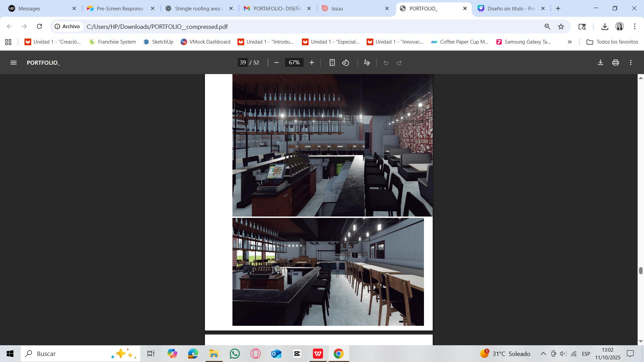
Task: Expand hidden bookmarks chevron
Action: coord(570,42)
